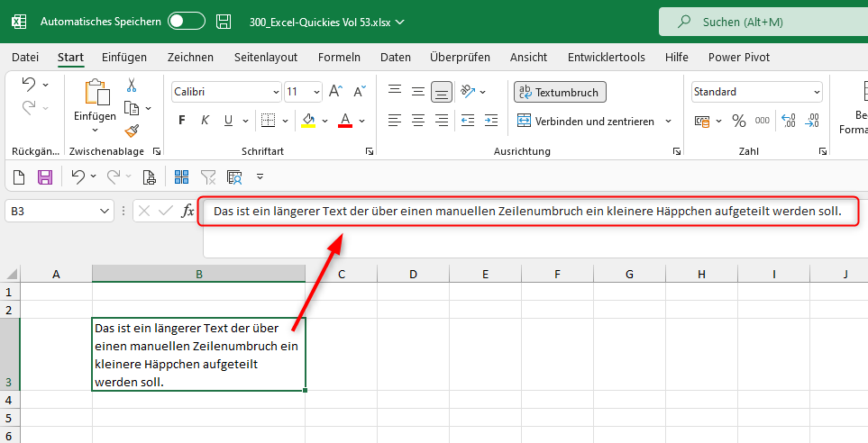Switch to the Zeichnen tab
Viewport: 868px width, 443px height.
[x=190, y=57]
